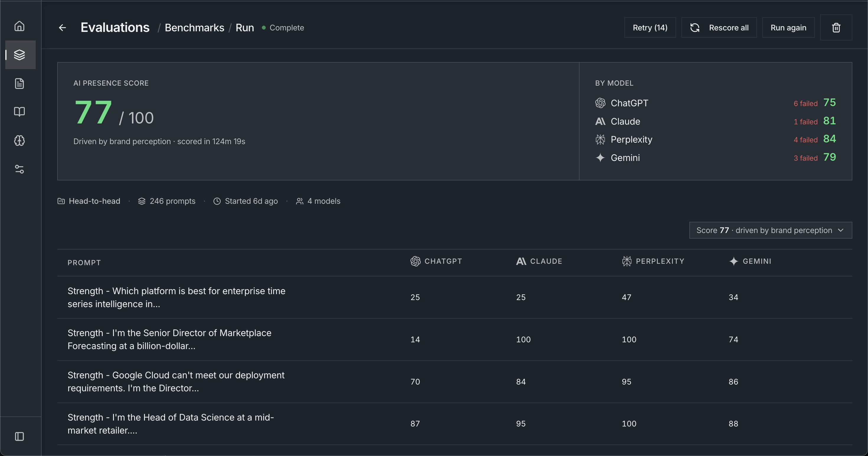The width and height of the screenshot is (868, 456).
Task: Click the Gemini '3 failed' label
Action: tap(806, 158)
